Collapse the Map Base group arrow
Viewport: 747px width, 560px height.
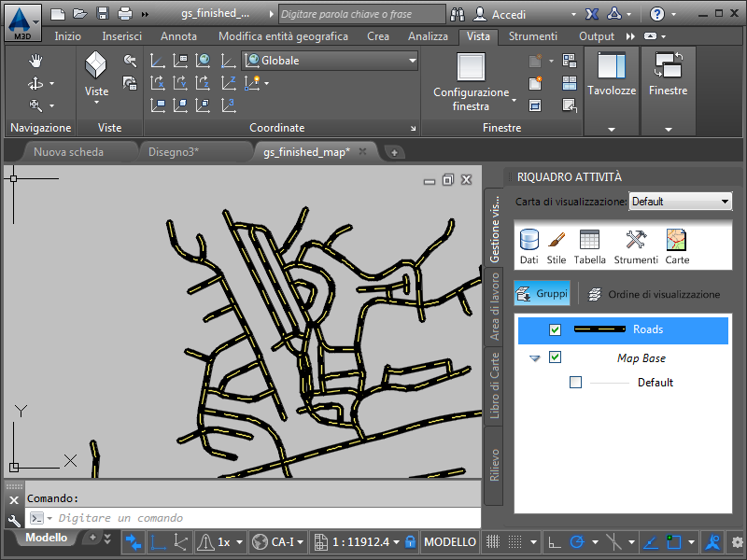pyautogui.click(x=535, y=358)
